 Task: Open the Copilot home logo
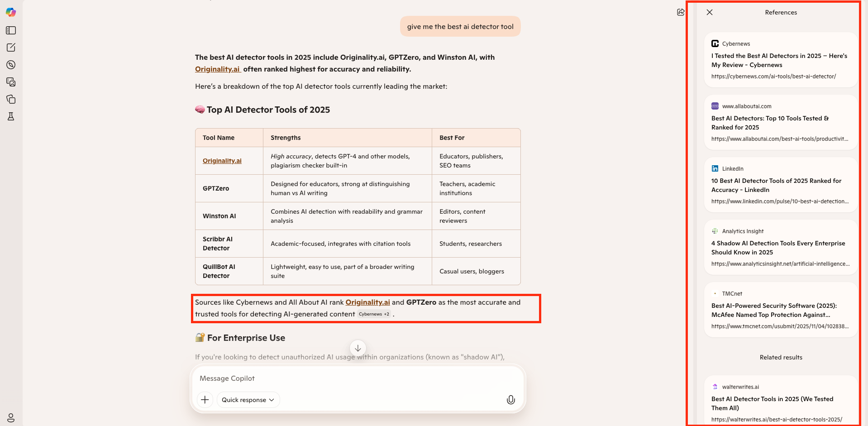pyautogui.click(x=11, y=12)
